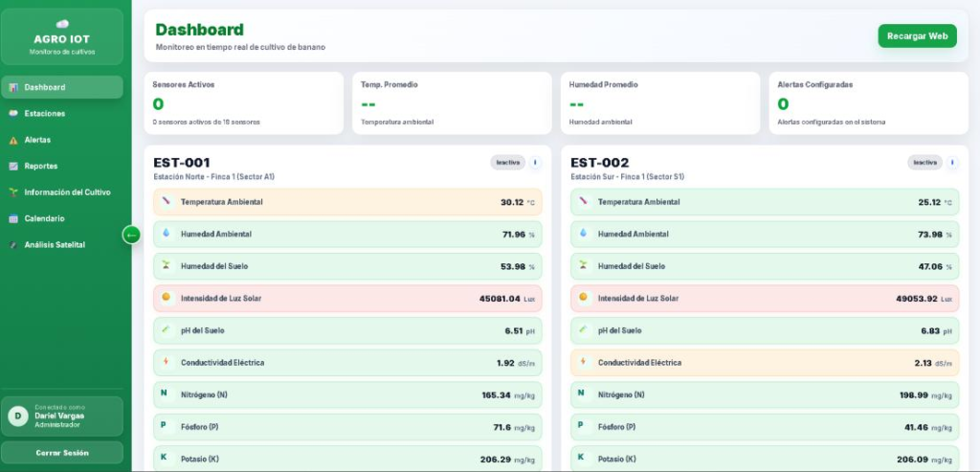Select the Temp. Promedio summary card
This screenshot has width=980, height=472.
coord(452,103)
